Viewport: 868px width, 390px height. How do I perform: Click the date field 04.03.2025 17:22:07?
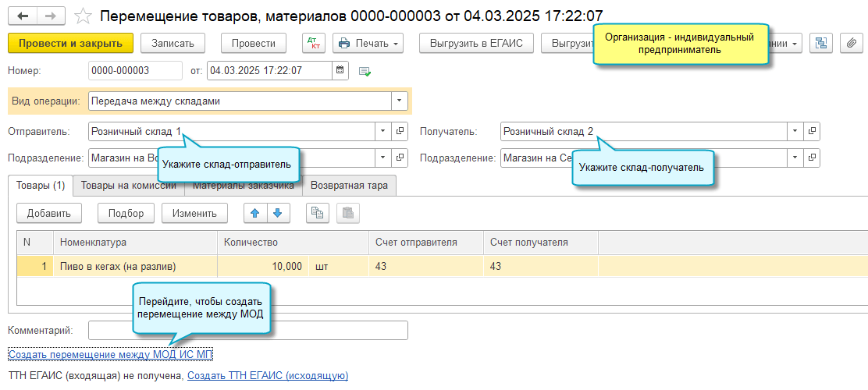pos(269,71)
